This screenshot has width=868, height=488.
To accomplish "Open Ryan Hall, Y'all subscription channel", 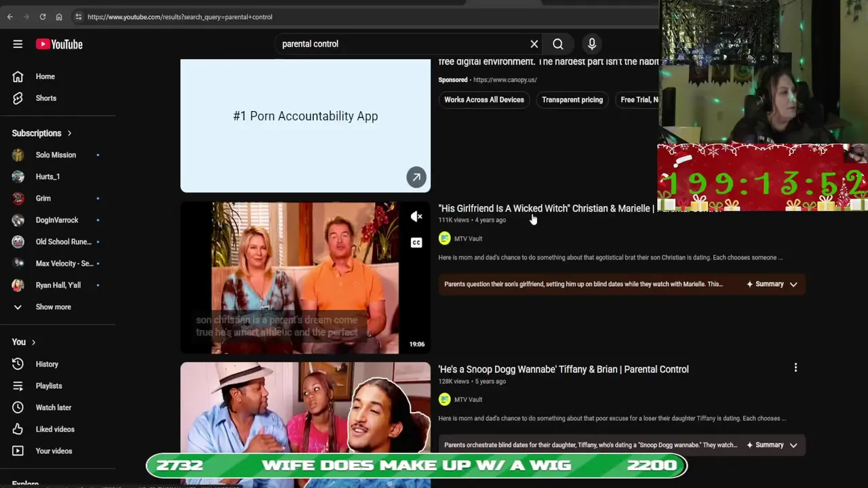I will (58, 285).
